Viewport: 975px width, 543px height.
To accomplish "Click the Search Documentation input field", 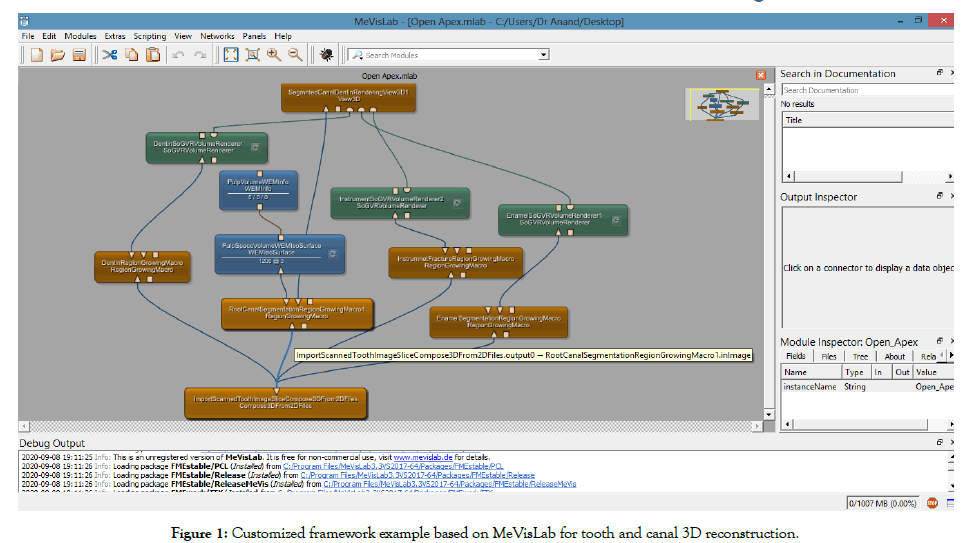I will [867, 90].
